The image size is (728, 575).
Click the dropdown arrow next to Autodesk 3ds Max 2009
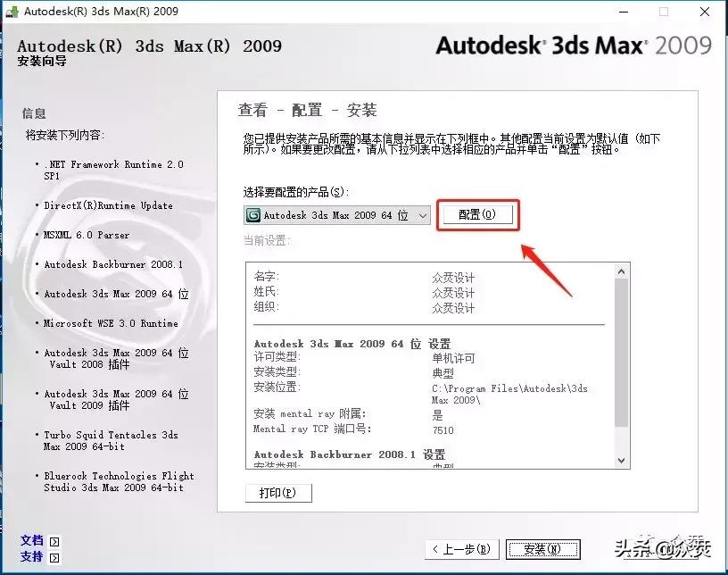click(424, 214)
